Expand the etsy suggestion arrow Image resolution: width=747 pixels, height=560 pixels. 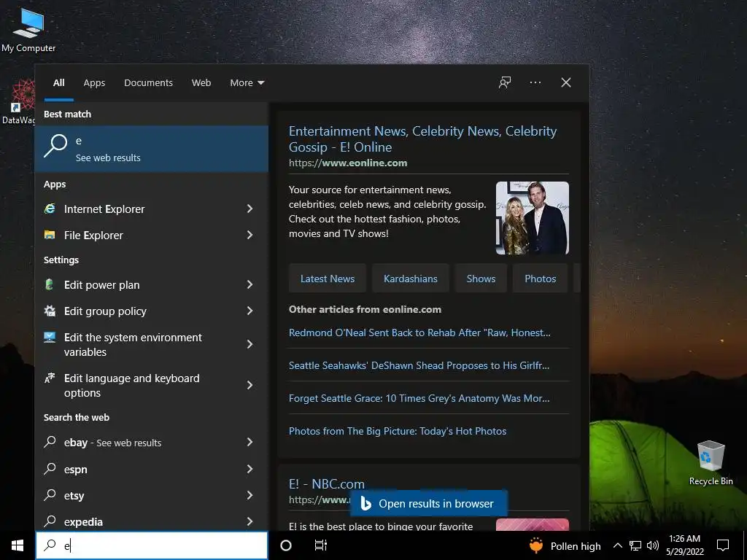249,495
